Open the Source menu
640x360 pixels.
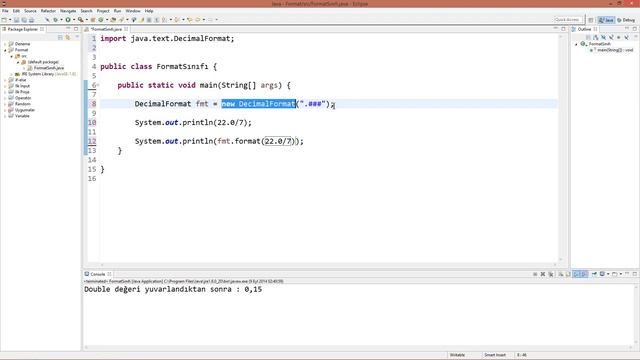point(30,11)
